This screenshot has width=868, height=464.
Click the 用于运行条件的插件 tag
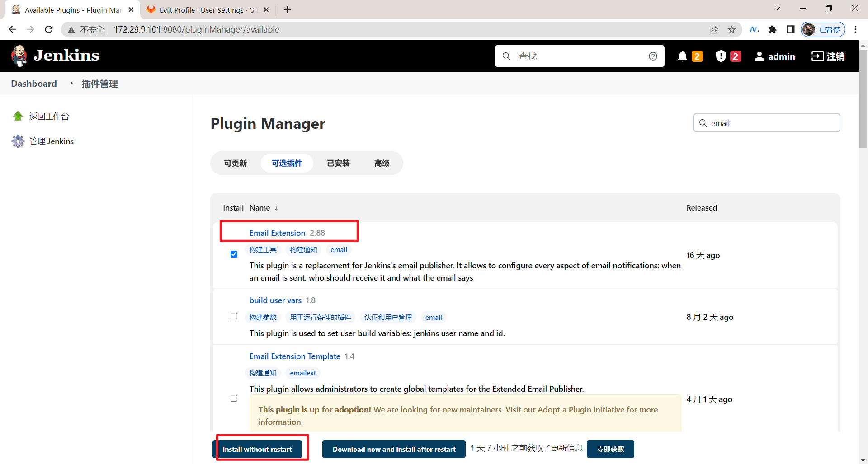click(321, 318)
